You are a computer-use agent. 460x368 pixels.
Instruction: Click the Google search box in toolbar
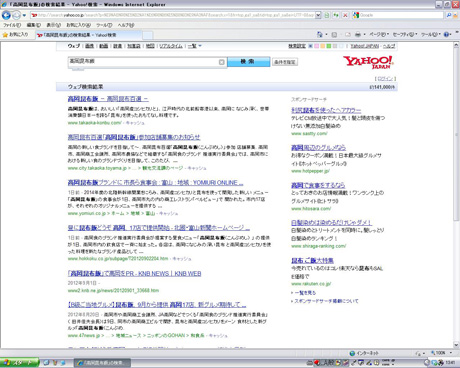click(x=401, y=15)
